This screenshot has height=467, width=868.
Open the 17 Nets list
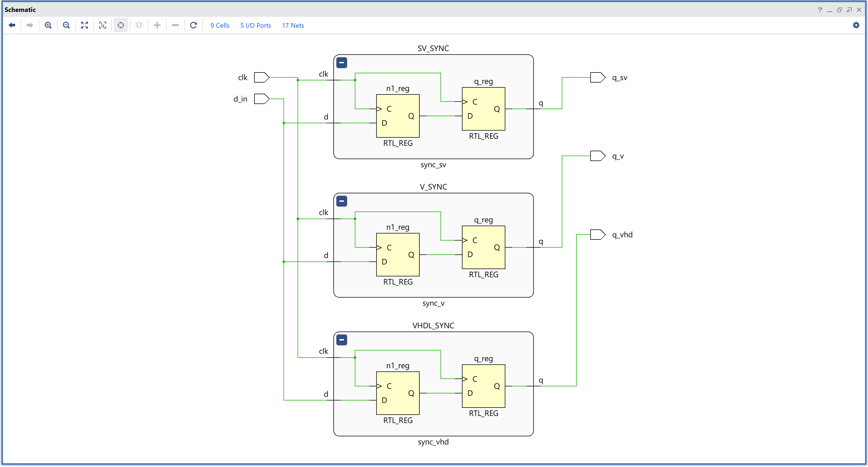click(292, 25)
